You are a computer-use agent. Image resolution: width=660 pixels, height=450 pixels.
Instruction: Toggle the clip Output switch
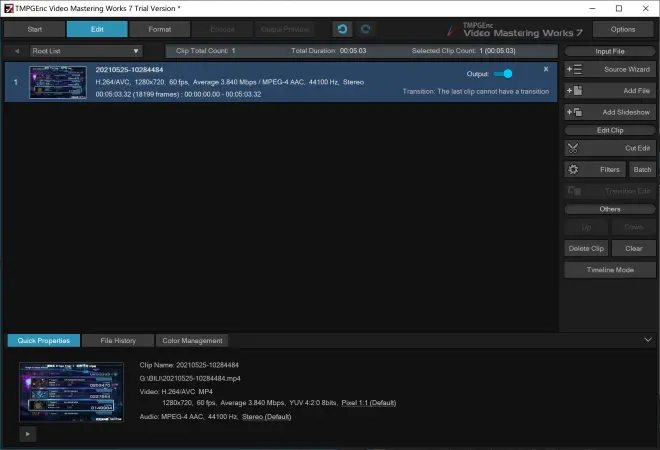(503, 74)
